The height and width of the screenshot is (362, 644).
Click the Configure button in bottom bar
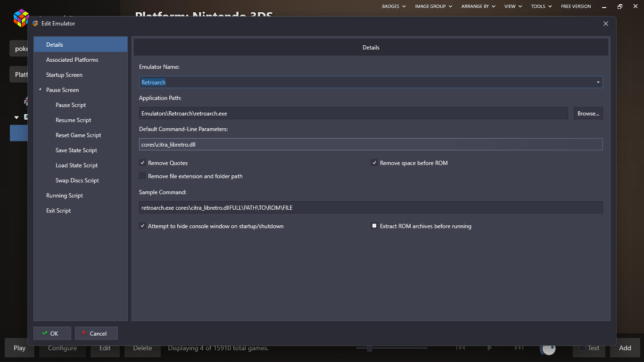62,348
